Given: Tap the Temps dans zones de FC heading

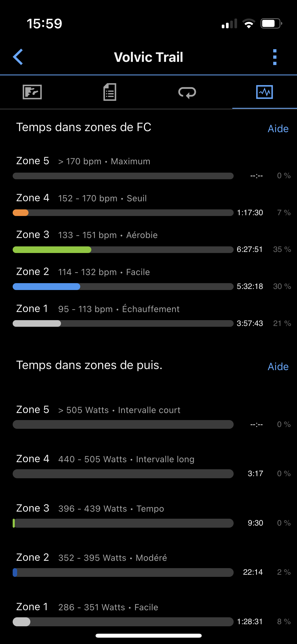Looking at the screenshot, I should pos(84,127).
